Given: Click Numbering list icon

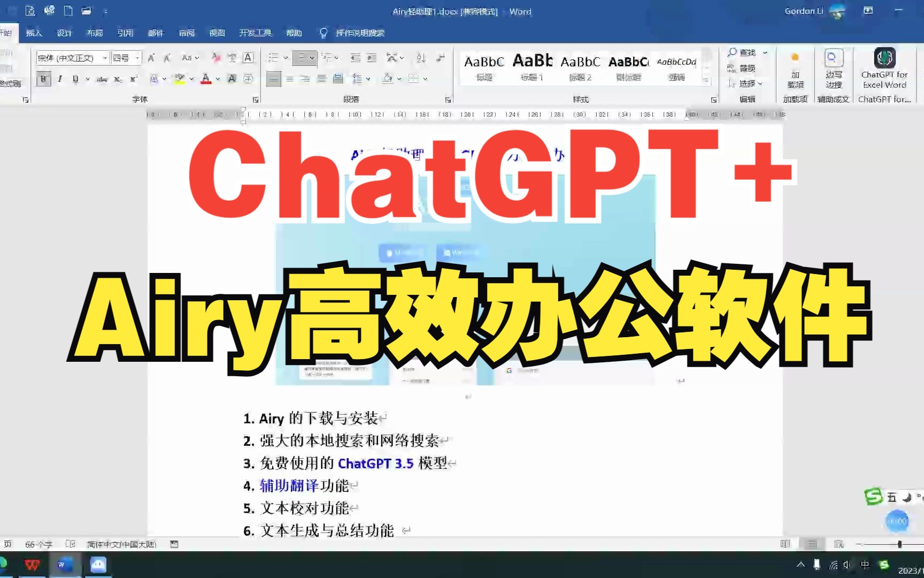Looking at the screenshot, I should pyautogui.click(x=302, y=58).
